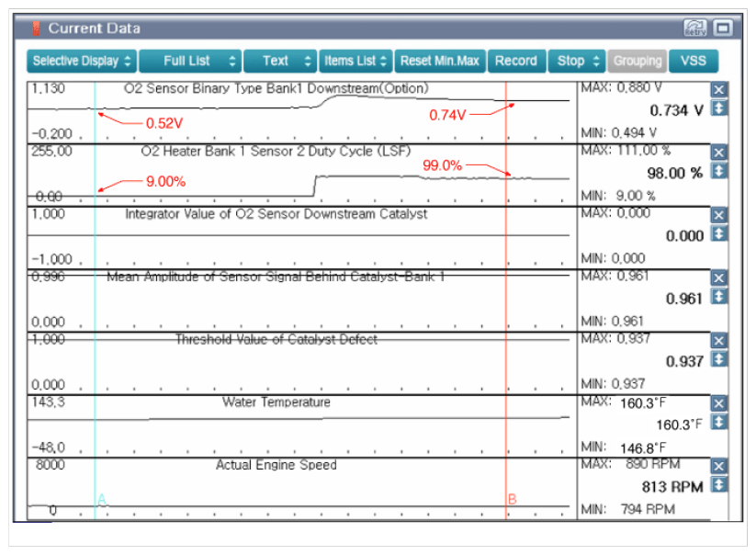Close the Integrator Value graph row
This screenshot has width=756, height=555.
(719, 215)
